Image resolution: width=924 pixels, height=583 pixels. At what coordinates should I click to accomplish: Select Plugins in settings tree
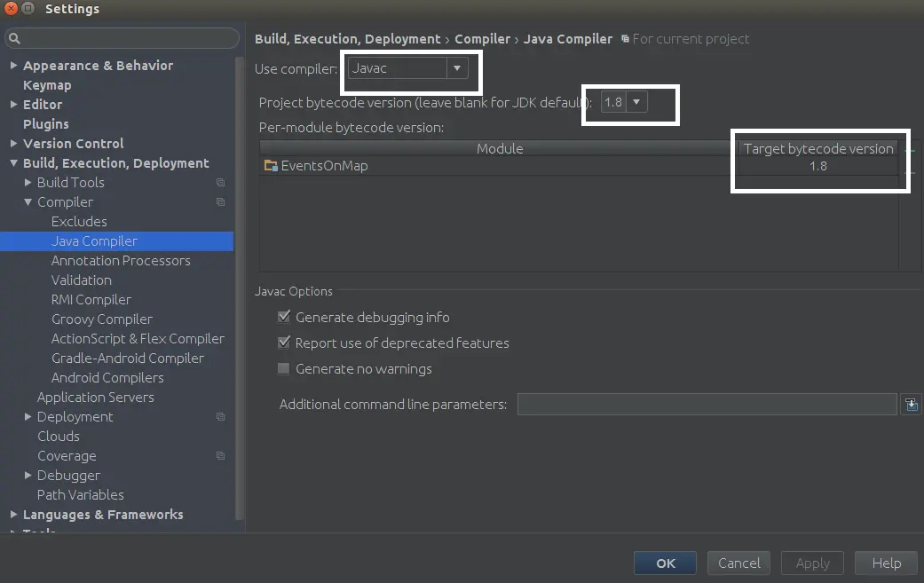click(46, 123)
